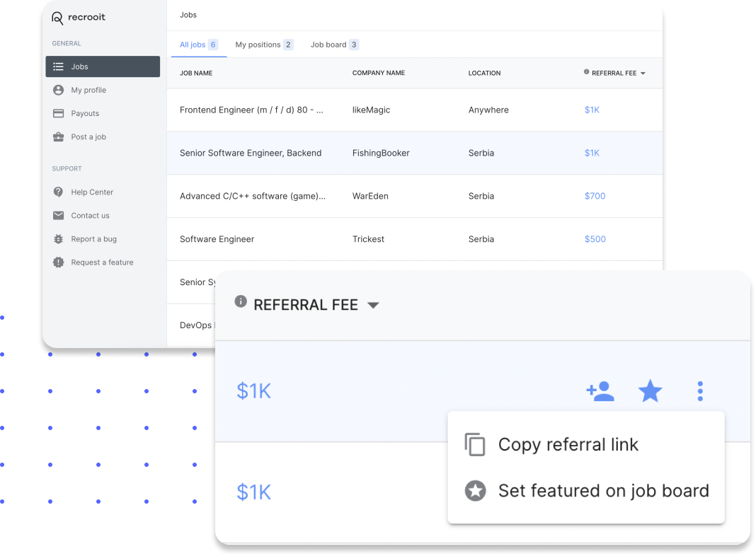Click Post a job briefcase icon
This screenshot has height=556, width=756.
(59, 137)
